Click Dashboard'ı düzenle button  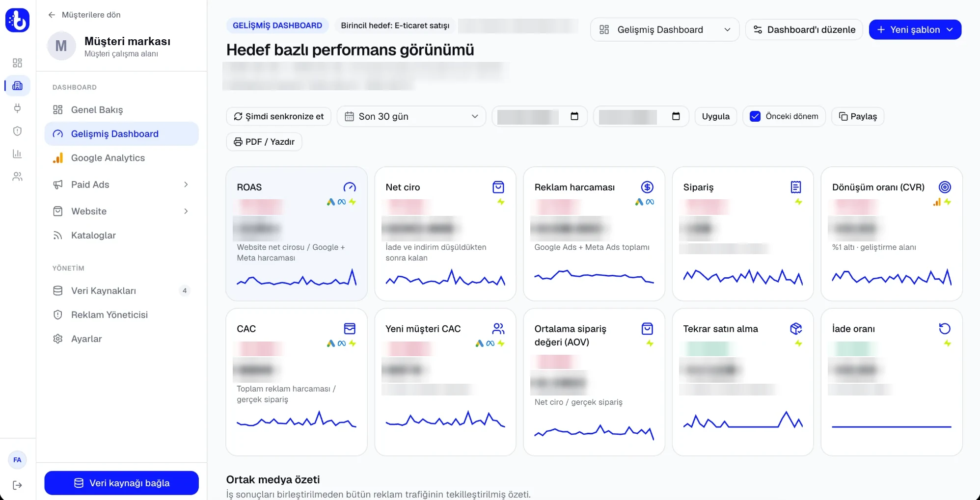click(804, 29)
